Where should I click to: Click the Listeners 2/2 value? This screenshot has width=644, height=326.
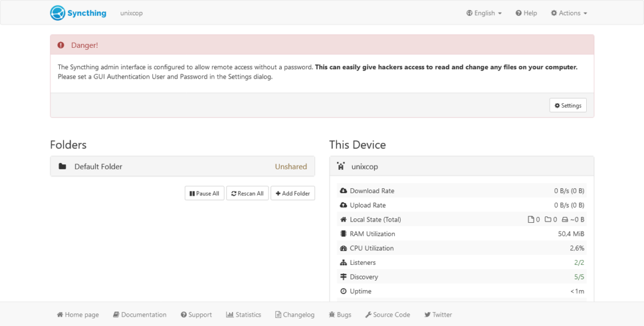tap(579, 262)
